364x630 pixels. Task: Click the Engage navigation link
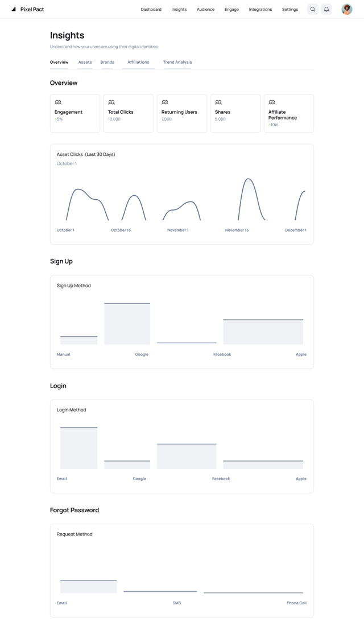(x=231, y=9)
